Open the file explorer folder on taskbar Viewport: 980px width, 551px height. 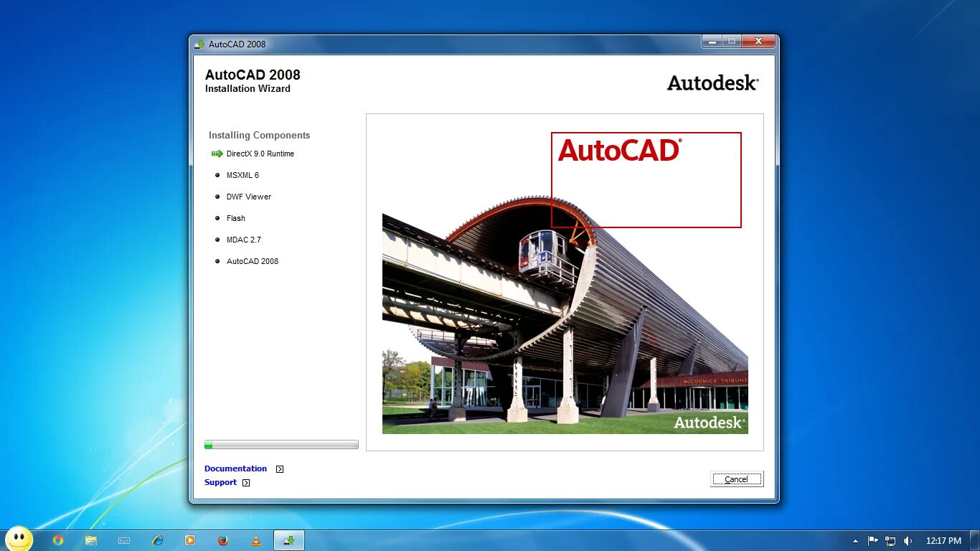[91, 540]
